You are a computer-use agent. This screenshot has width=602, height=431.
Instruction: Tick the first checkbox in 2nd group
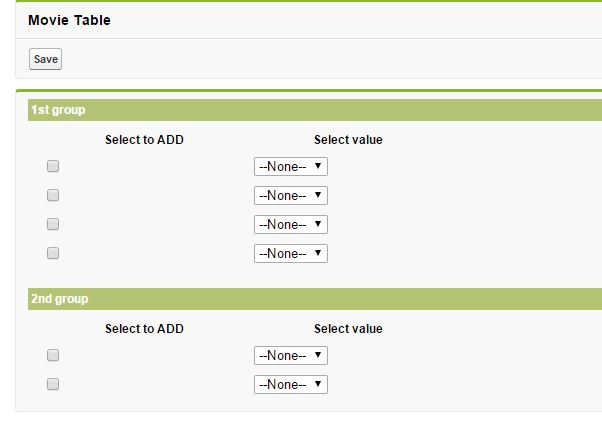click(x=53, y=355)
